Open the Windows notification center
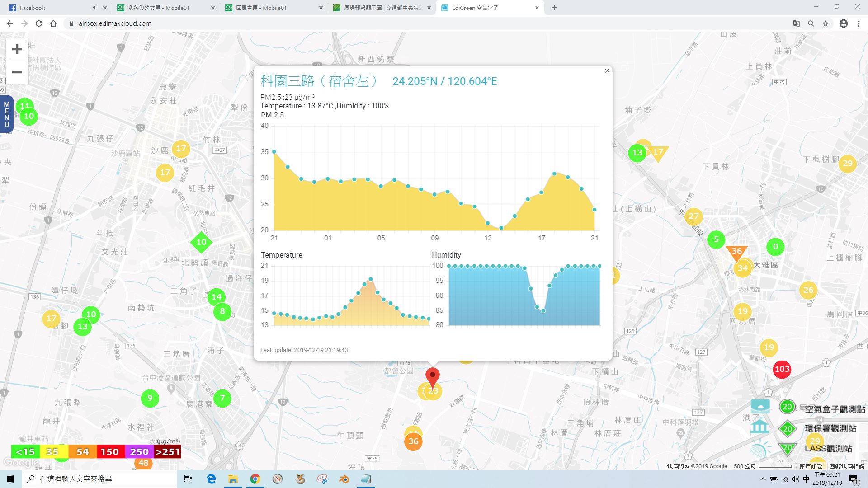This screenshot has width=868, height=488. (854, 479)
